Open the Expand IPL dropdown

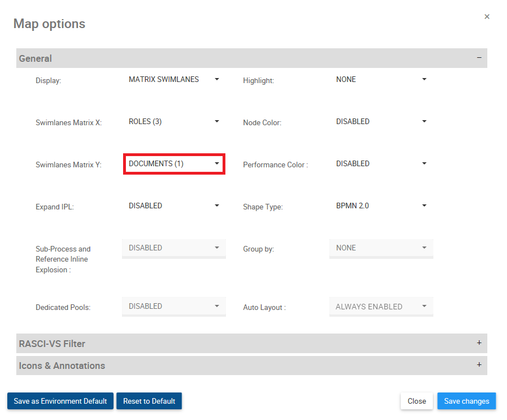pyautogui.click(x=174, y=206)
